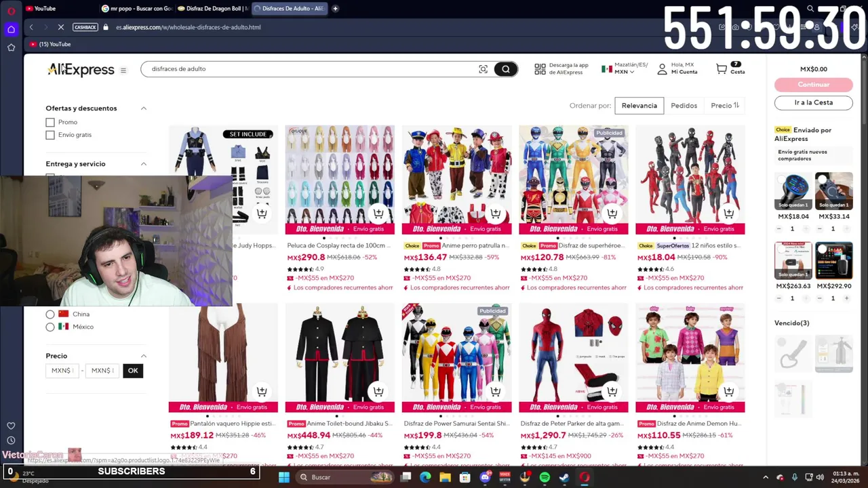The width and height of the screenshot is (868, 488).
Task: Go back with the browser back arrow
Action: [31, 27]
